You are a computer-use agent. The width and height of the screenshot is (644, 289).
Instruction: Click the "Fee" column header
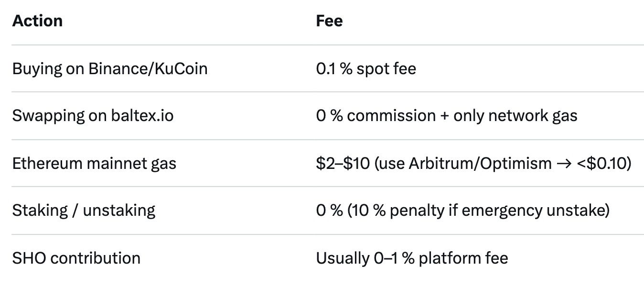pyautogui.click(x=329, y=21)
